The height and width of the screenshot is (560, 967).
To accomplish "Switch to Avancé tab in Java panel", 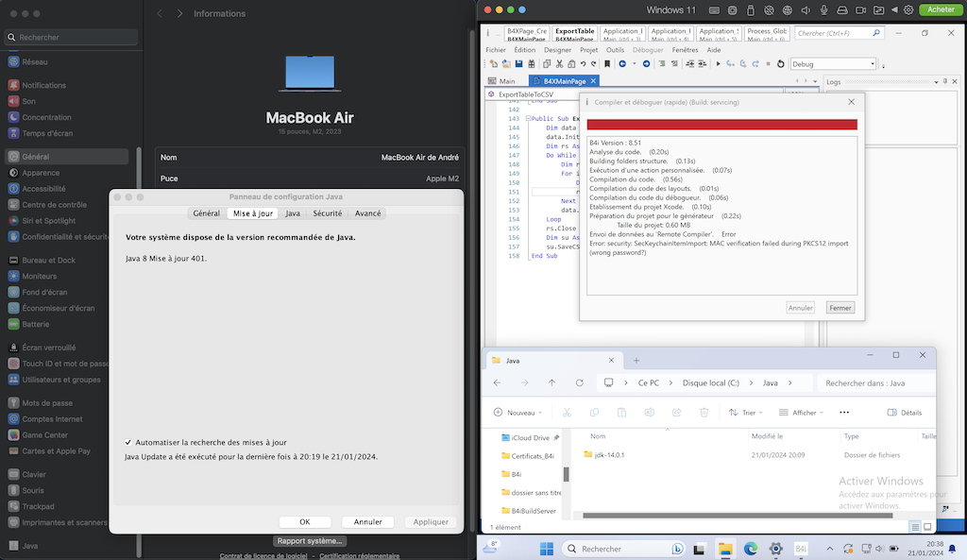I will pyautogui.click(x=367, y=213).
